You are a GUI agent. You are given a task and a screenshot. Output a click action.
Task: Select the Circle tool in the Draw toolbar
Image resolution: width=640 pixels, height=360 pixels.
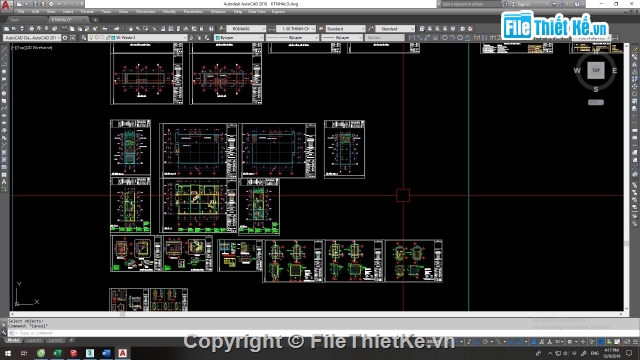(4, 93)
